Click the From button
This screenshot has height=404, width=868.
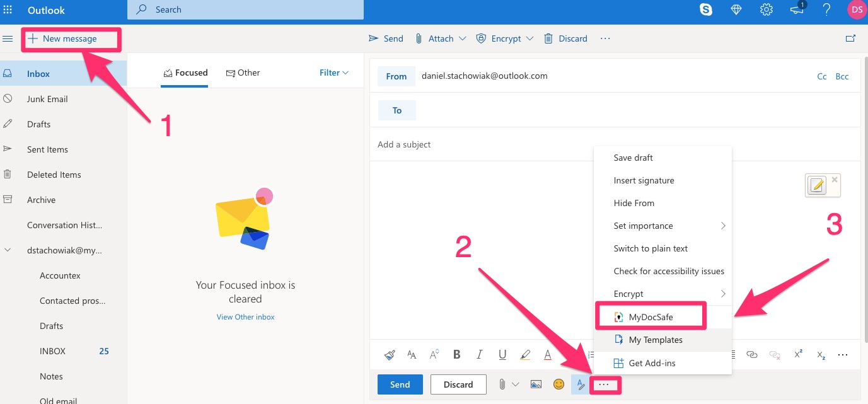point(396,76)
